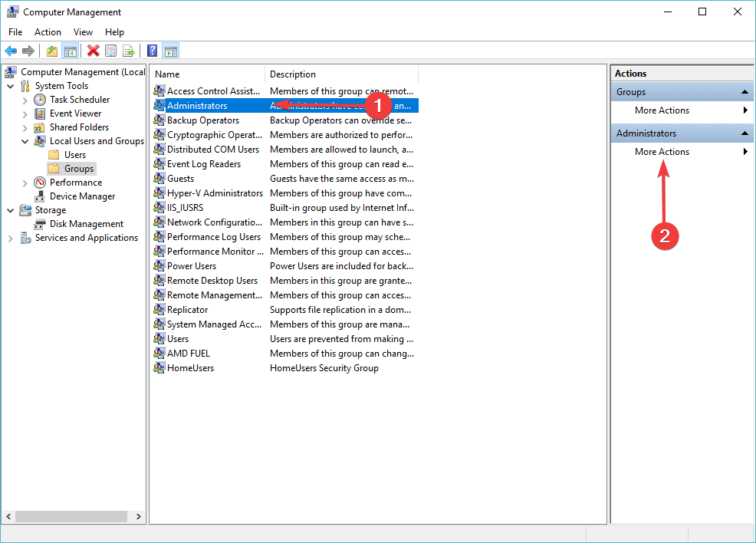Click the tree pane horizontal scrollbar thumb
The width and height of the screenshot is (756, 543).
click(71, 516)
